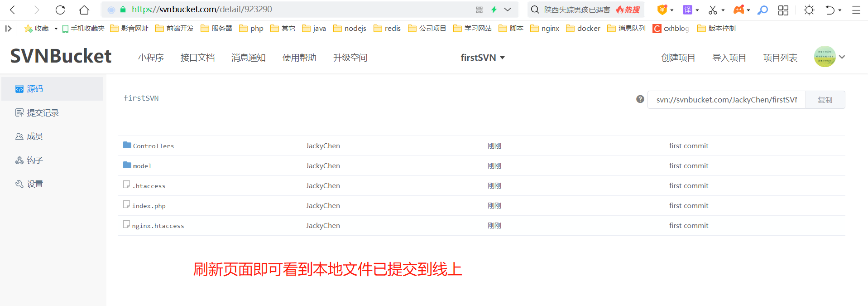Click the SVNBucket logo
The image size is (868, 306).
tap(61, 56)
